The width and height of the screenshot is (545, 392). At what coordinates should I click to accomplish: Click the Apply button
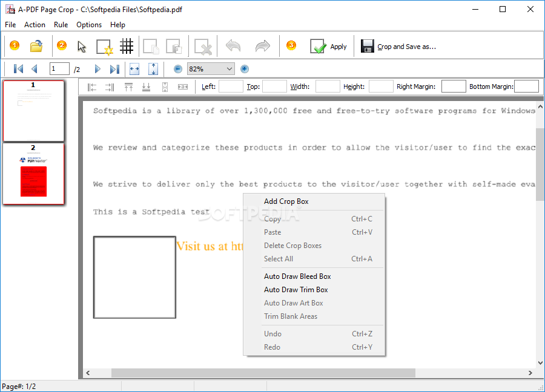coord(328,46)
